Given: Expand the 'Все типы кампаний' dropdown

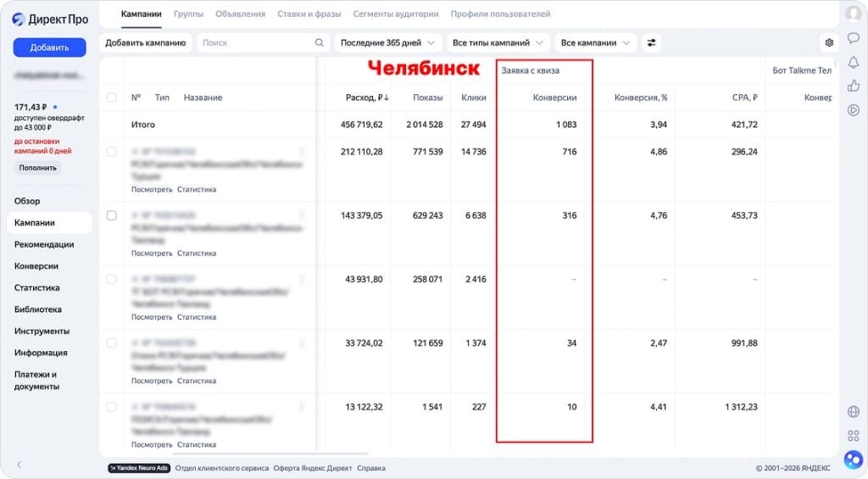Looking at the screenshot, I should point(498,42).
